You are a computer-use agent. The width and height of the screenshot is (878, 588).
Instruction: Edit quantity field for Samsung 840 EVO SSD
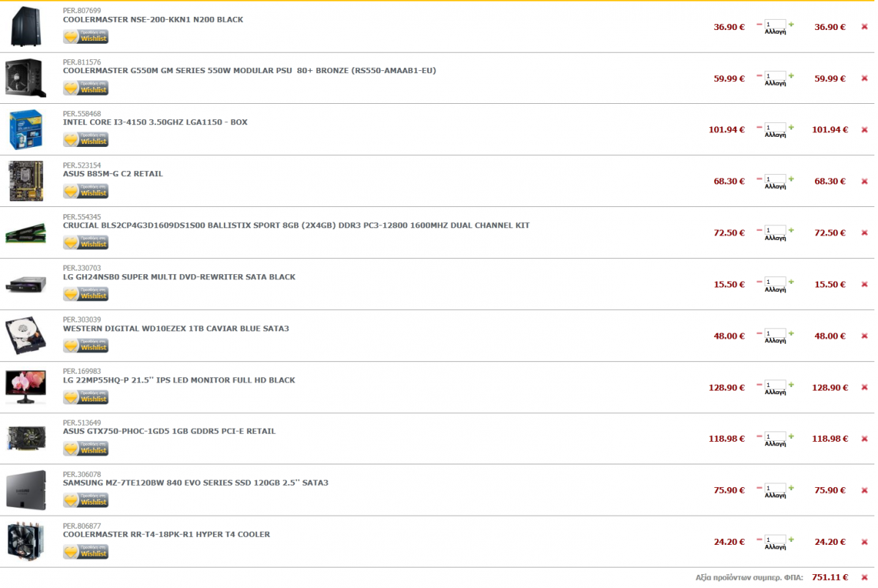(x=775, y=487)
